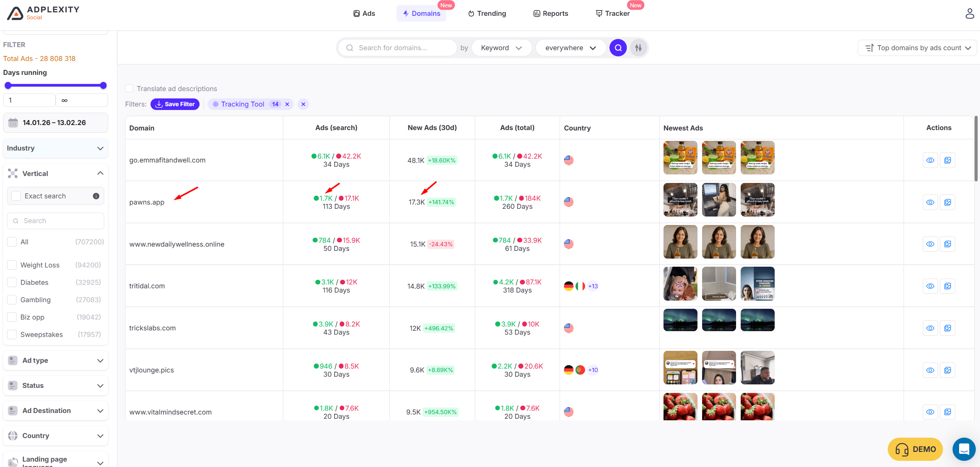980x467 pixels.
Task: Remove the Tracking Tool filter chip
Action: coord(287,104)
